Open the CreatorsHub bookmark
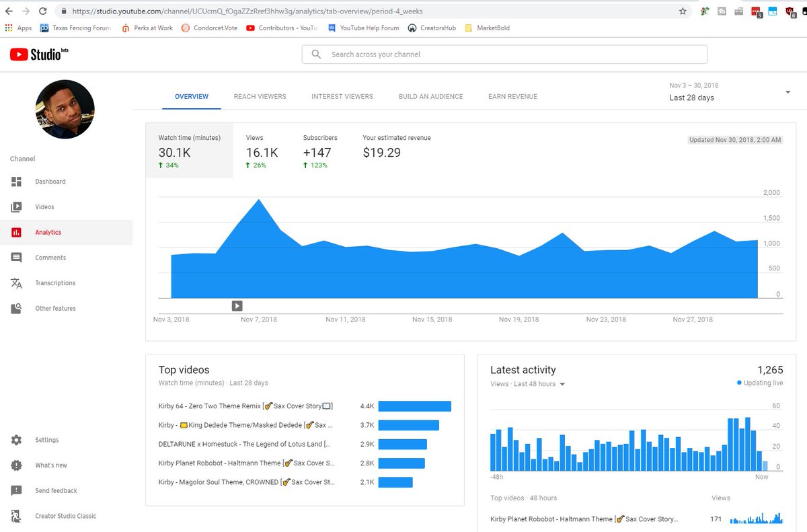This screenshot has height=532, width=807. click(x=432, y=28)
